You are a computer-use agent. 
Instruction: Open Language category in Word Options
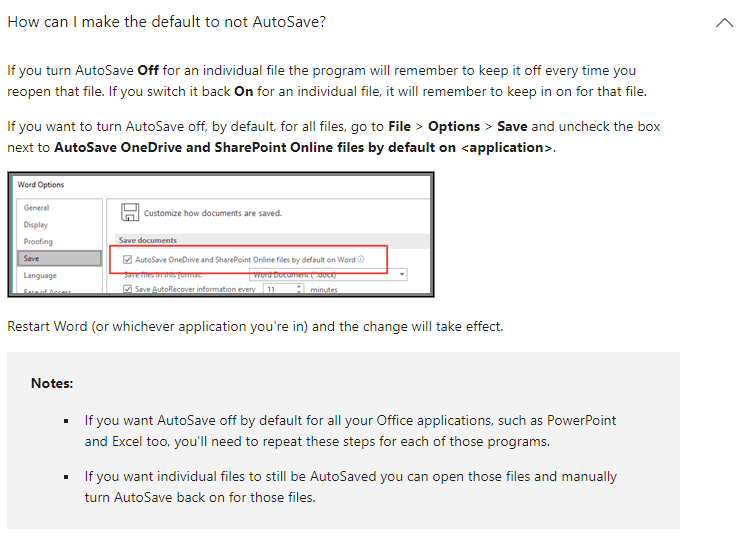click(x=40, y=276)
